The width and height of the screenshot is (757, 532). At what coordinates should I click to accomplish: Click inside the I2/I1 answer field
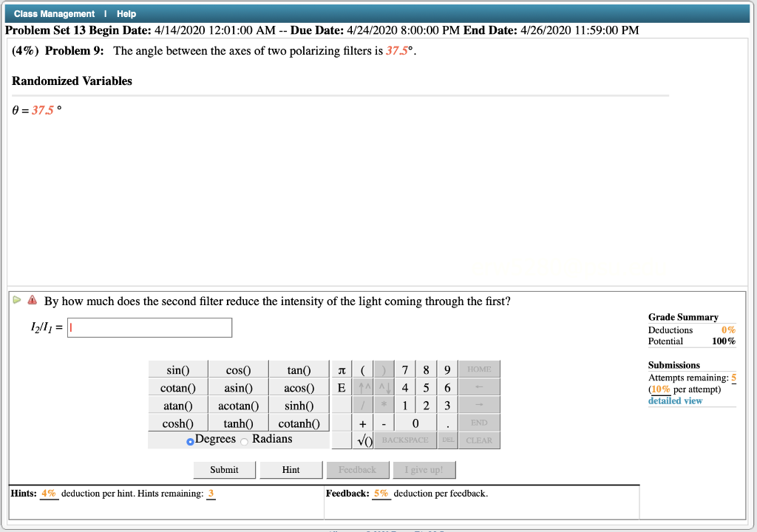149,327
